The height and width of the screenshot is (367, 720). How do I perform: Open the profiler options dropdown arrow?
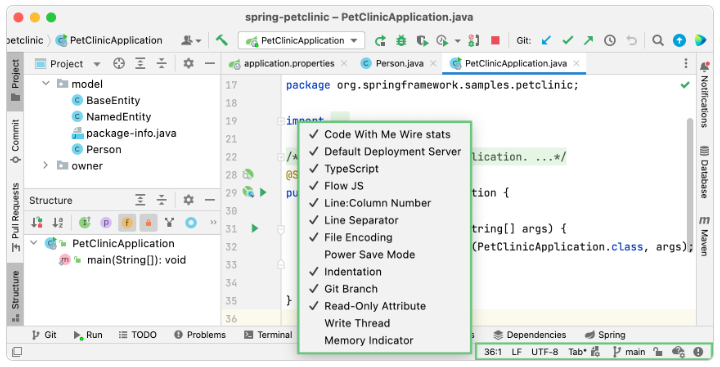tap(457, 41)
